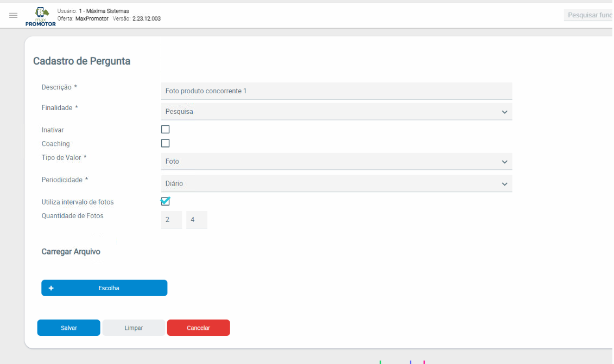Click the Quantidade de Fotos label
Screen dimensions: 614x364
point(72,216)
